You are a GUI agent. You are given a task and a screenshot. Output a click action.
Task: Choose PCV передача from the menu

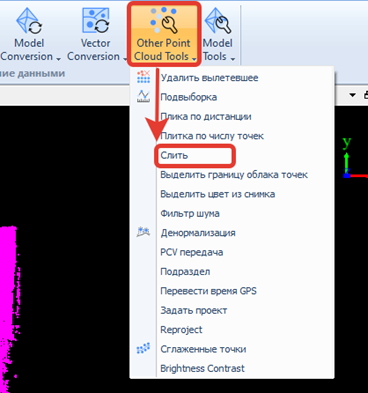pyautogui.click(x=232, y=252)
